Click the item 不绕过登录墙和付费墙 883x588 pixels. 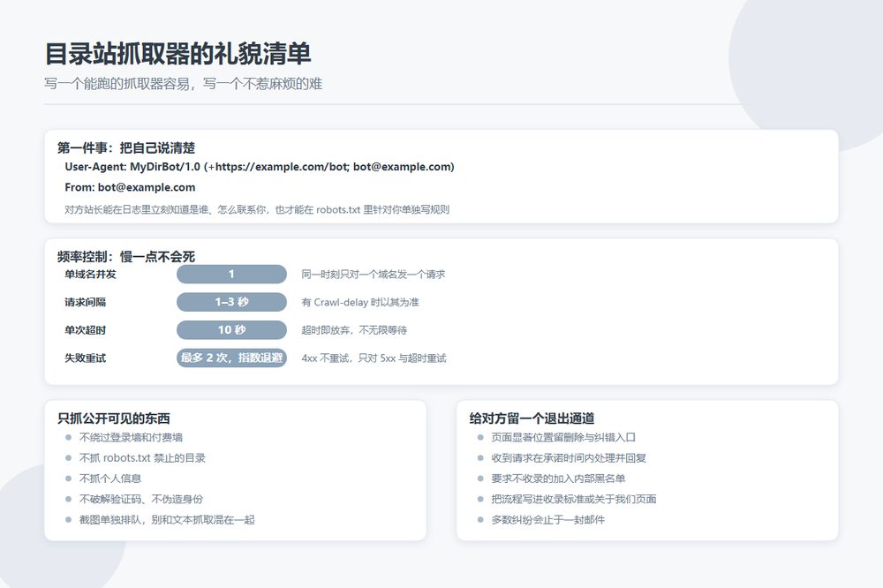coord(131,437)
